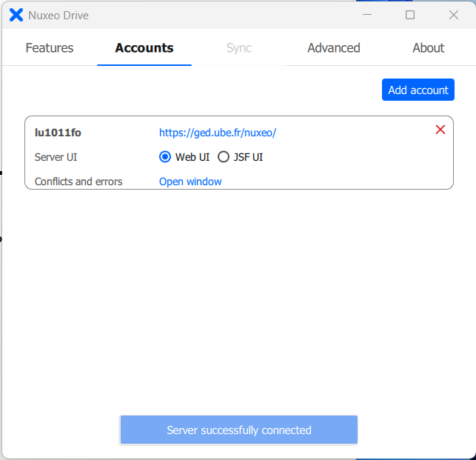This screenshot has width=476, height=460.
Task: Open the conflicts and errors window link
Action: click(x=190, y=181)
